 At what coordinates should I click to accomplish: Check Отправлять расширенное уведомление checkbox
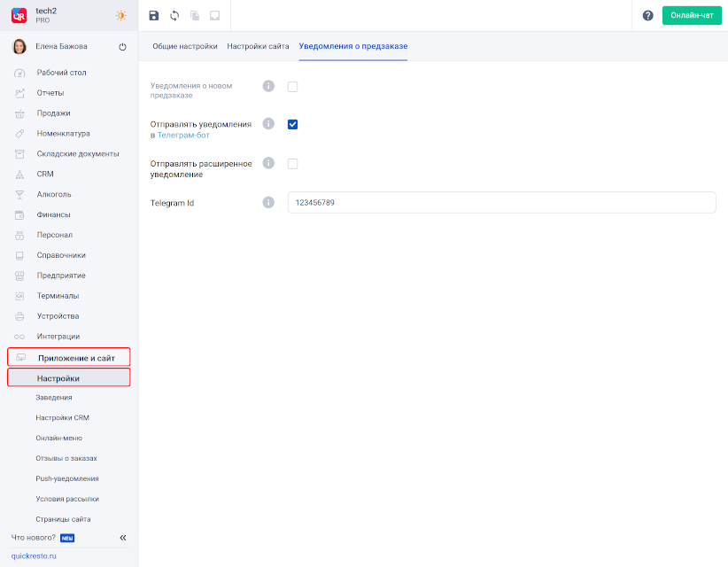point(292,164)
